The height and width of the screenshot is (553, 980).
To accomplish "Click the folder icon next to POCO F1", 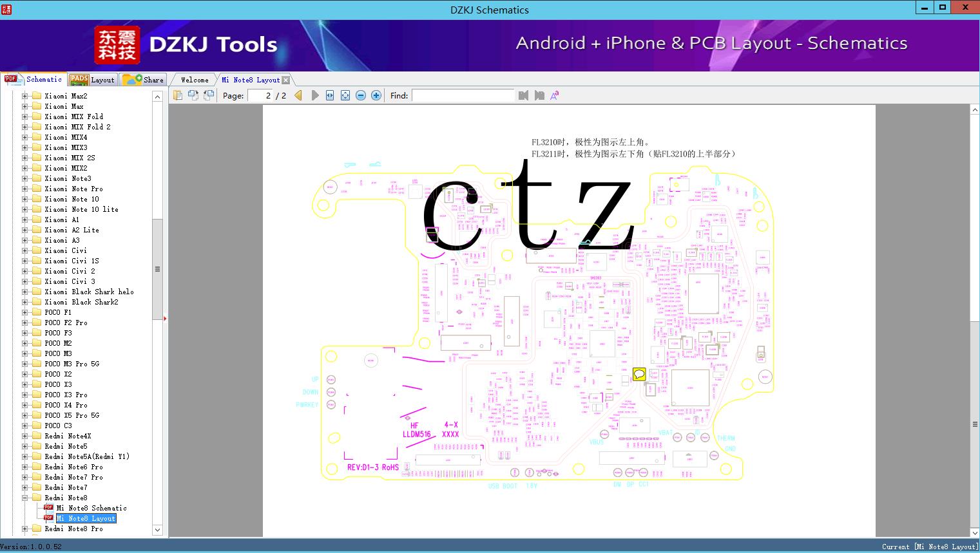I will 37,312.
